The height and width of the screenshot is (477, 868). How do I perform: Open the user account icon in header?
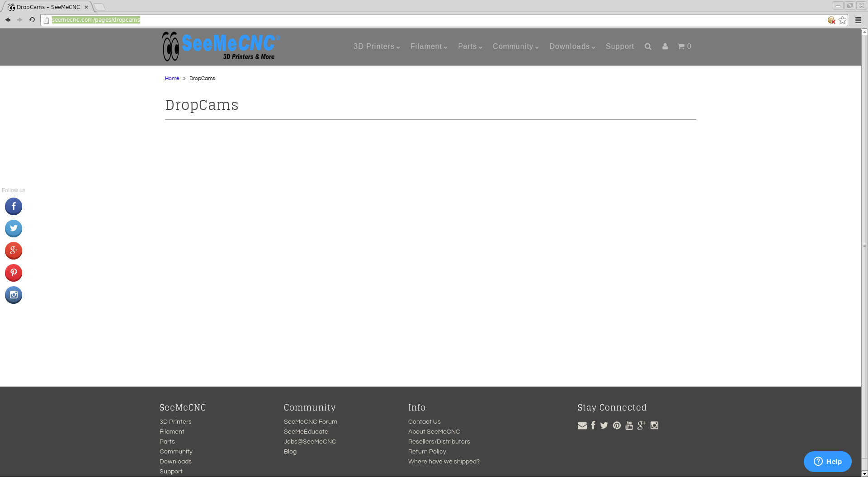[665, 47]
